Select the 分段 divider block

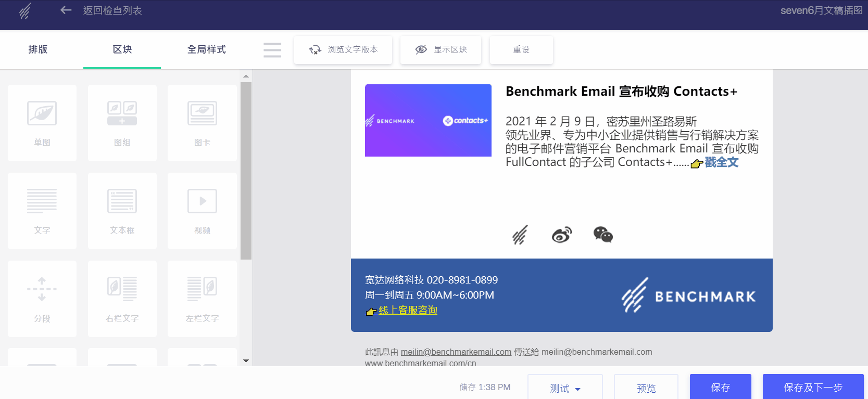click(42, 299)
